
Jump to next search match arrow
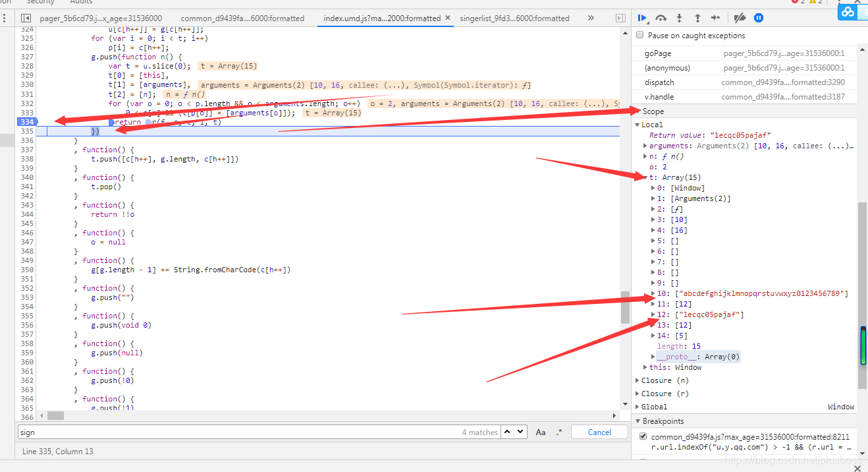coord(520,432)
